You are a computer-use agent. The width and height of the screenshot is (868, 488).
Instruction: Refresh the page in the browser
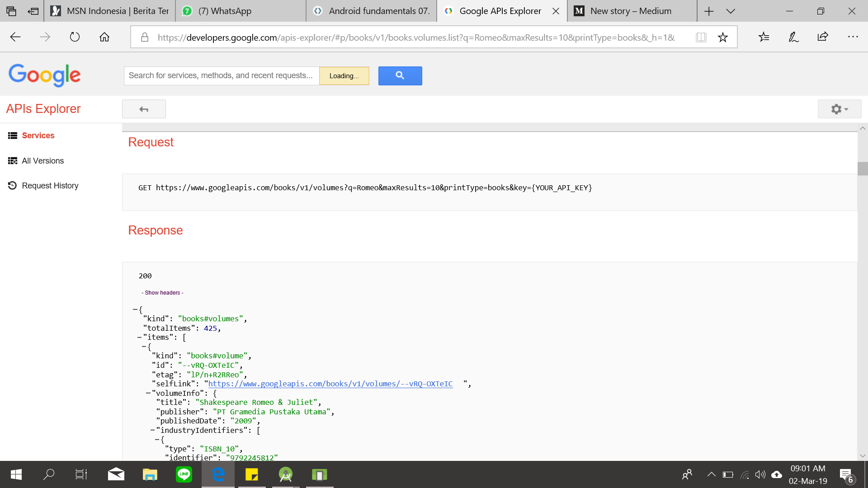coord(75,37)
